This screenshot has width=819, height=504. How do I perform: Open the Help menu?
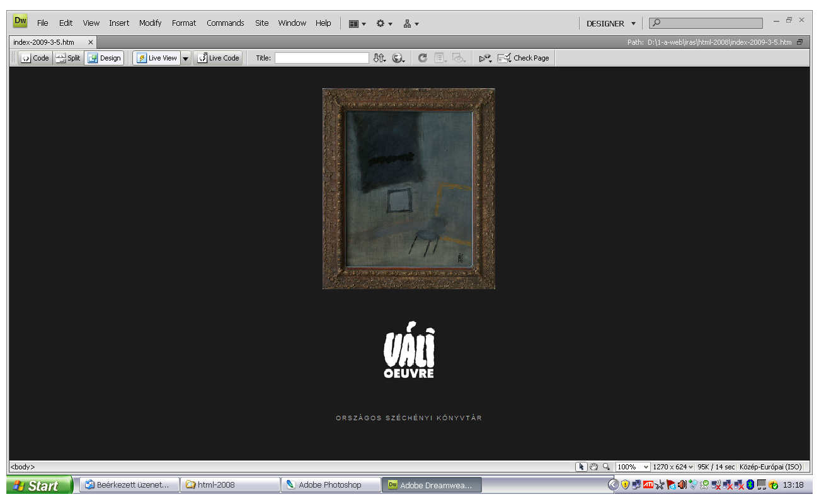coord(323,23)
